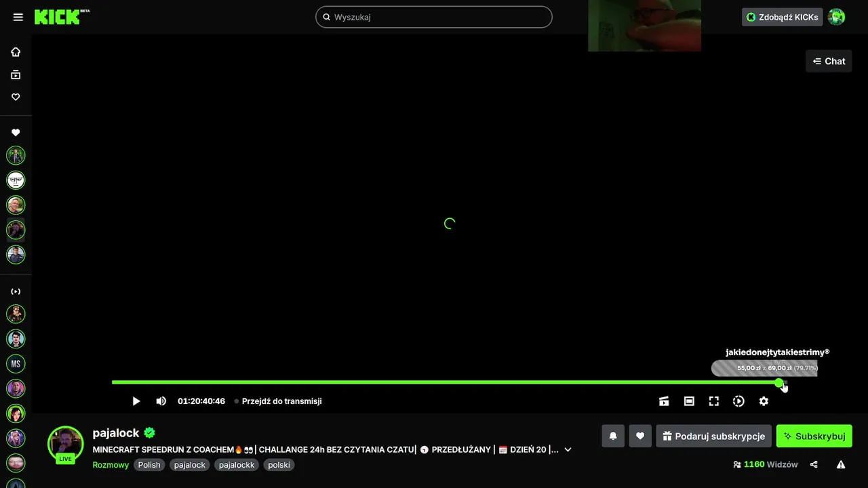Viewport: 868px width, 488px height.
Task: Open the hamburger sidebar menu
Action: [18, 17]
